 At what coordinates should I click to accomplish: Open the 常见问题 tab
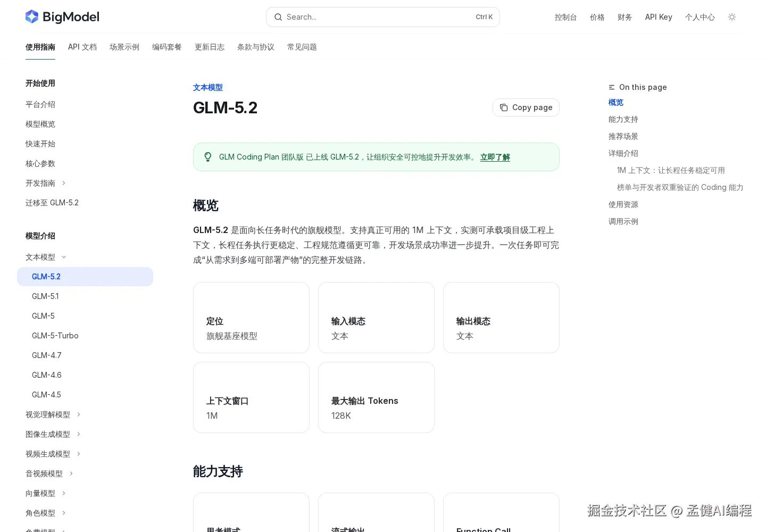point(302,47)
